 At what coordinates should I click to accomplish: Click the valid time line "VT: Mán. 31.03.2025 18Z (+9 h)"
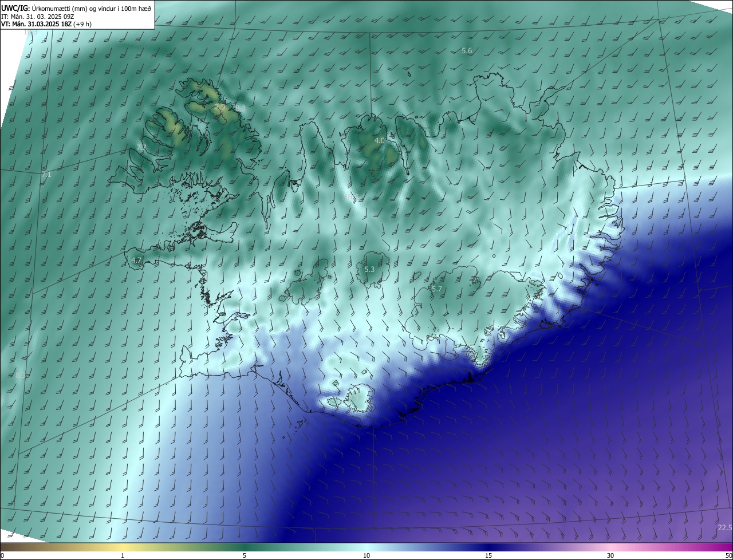pos(46,24)
